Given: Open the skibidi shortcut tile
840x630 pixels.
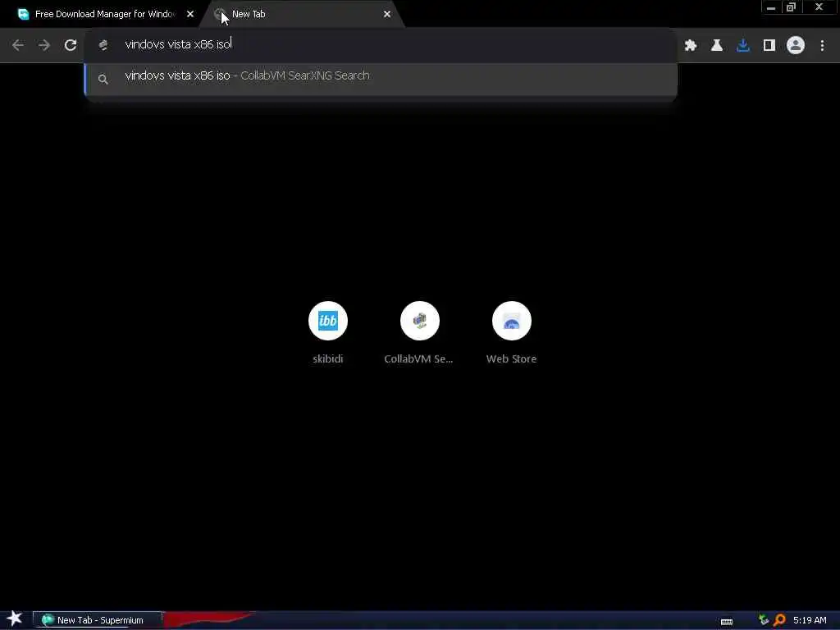Looking at the screenshot, I should 328,333.
